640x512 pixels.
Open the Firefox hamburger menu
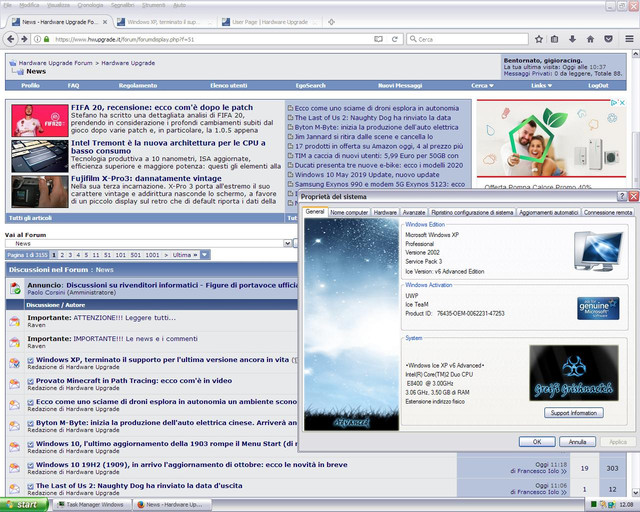pyautogui.click(x=629, y=39)
